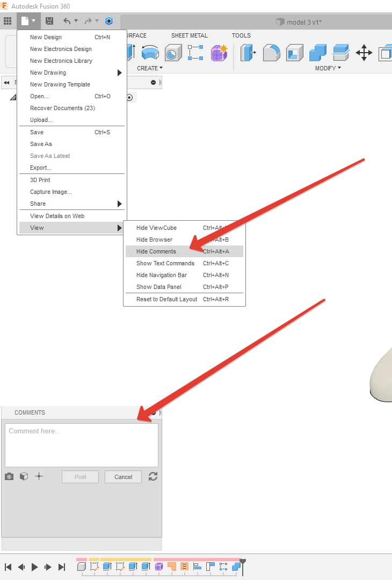Click the model 3 v1 document tab

(x=299, y=22)
